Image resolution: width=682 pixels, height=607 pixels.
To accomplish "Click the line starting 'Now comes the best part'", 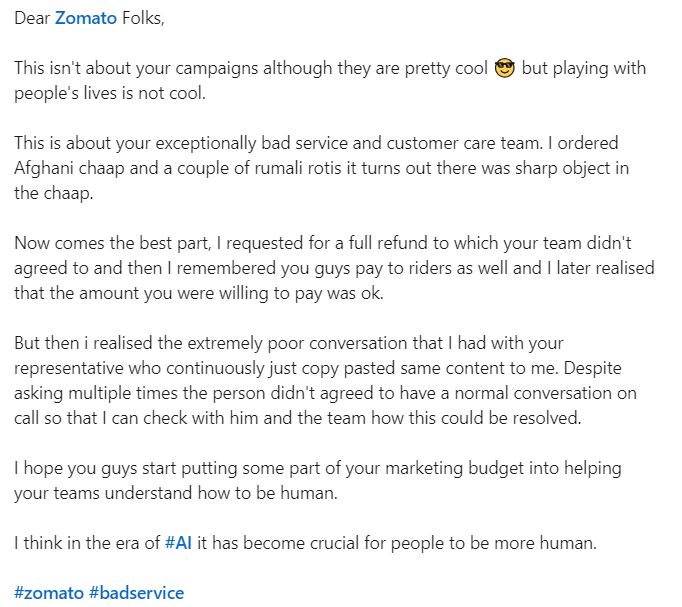I will pos(322,243).
